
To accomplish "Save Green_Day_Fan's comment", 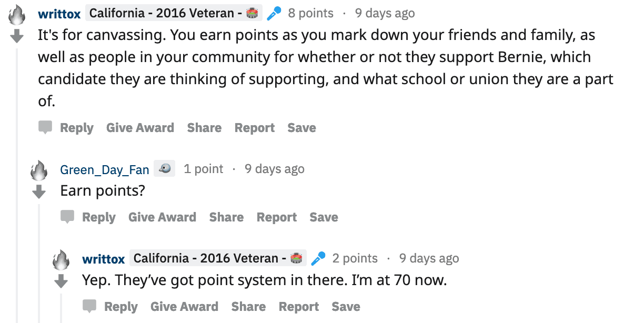I will pos(324,217).
